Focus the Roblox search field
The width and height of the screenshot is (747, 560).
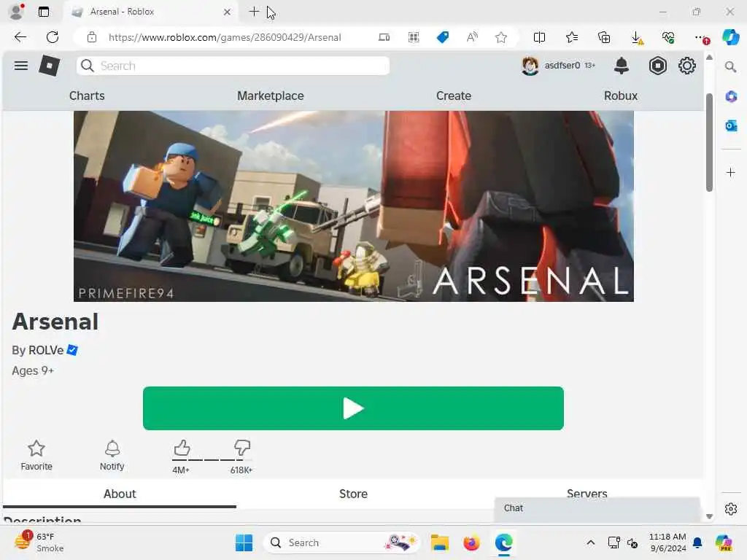(x=233, y=66)
